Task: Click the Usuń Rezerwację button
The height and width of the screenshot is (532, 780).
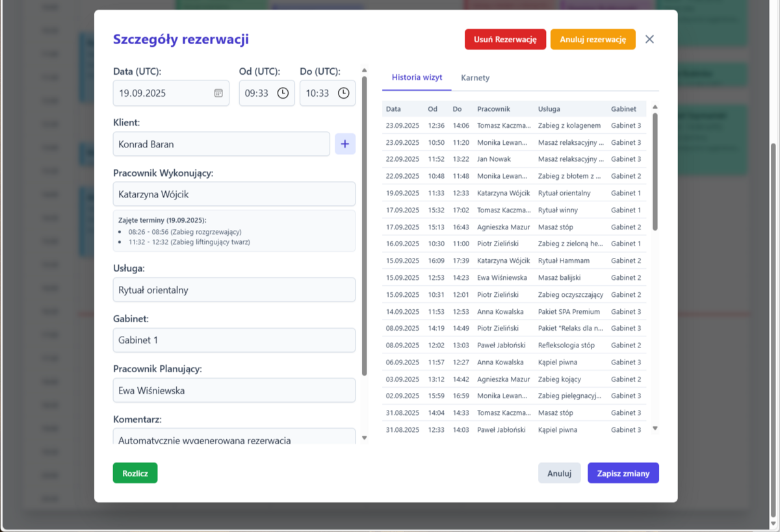Action: tap(505, 39)
